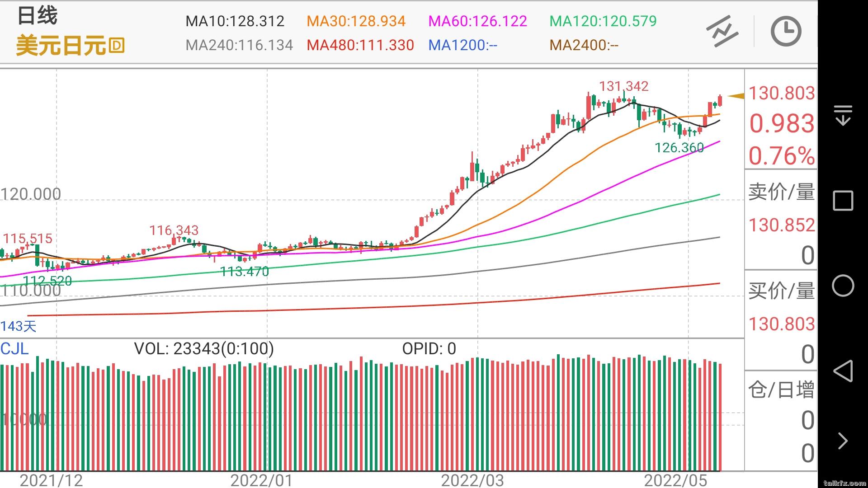The image size is (868, 488).
Task: Click the CJL volume indicator label
Action: coord(14,348)
